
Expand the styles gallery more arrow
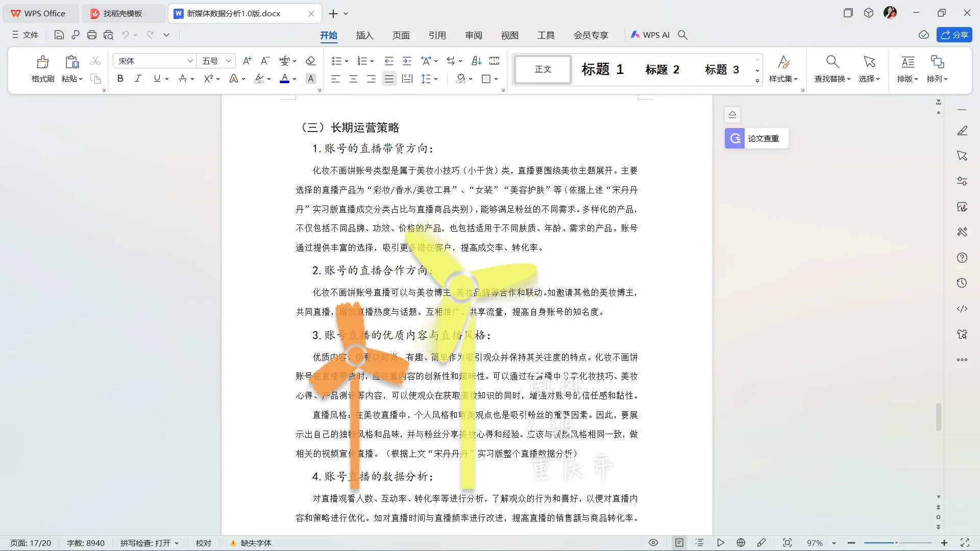tap(757, 81)
